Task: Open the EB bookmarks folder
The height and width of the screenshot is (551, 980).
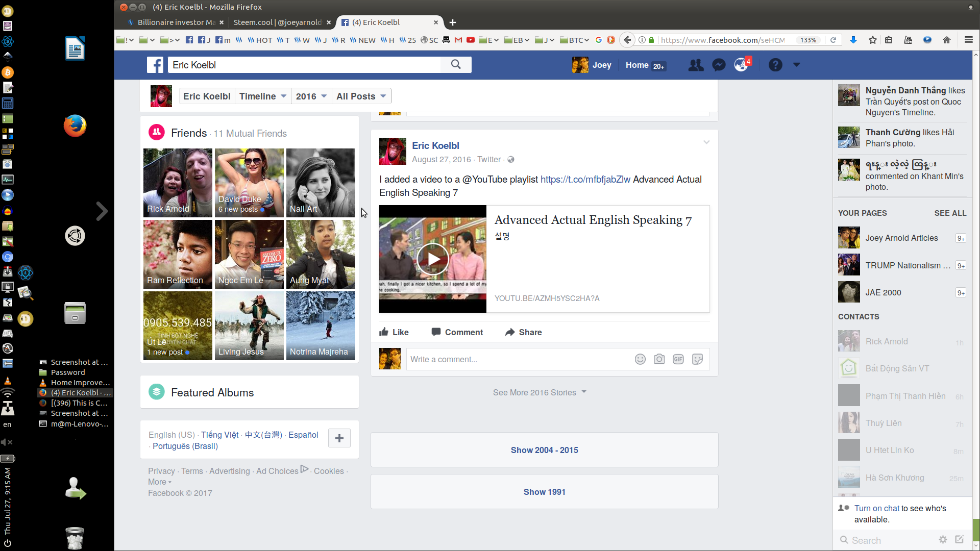Action: [517, 40]
